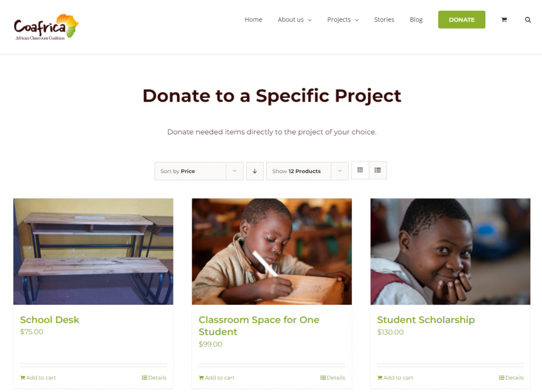View details for Classroom Space for One Student

tap(332, 378)
